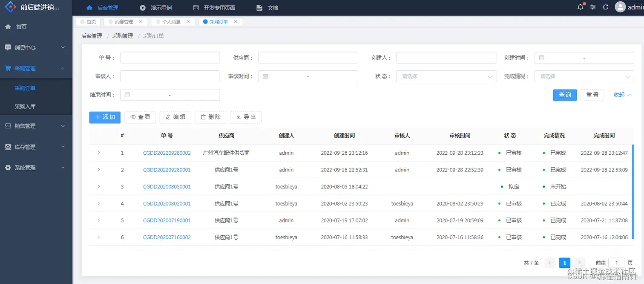Expand row CGDD202209280001 details
The height and width of the screenshot is (284, 644).
pos(98,169)
